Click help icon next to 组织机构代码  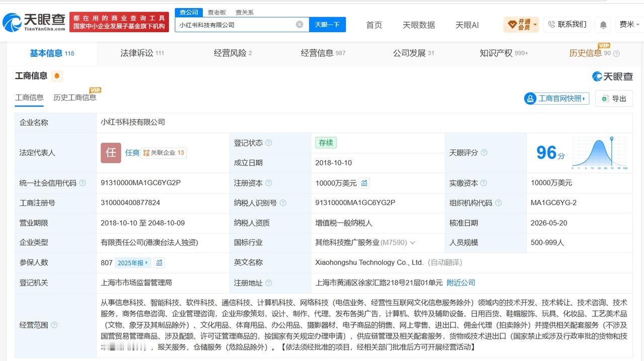(498, 203)
